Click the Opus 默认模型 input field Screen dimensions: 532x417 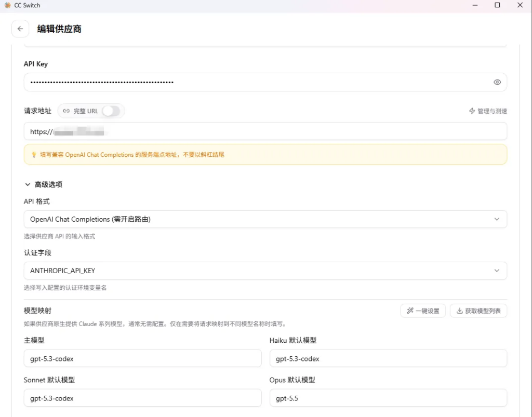click(388, 398)
